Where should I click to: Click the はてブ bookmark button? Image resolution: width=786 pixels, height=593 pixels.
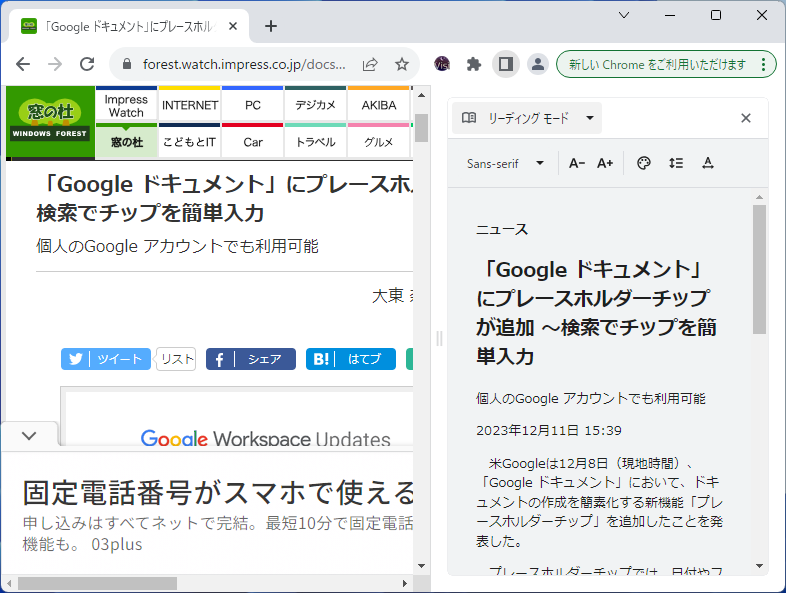[x=351, y=359]
